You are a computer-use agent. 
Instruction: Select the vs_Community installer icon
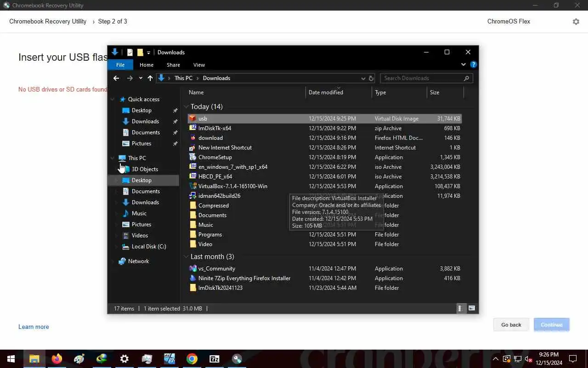(193, 269)
